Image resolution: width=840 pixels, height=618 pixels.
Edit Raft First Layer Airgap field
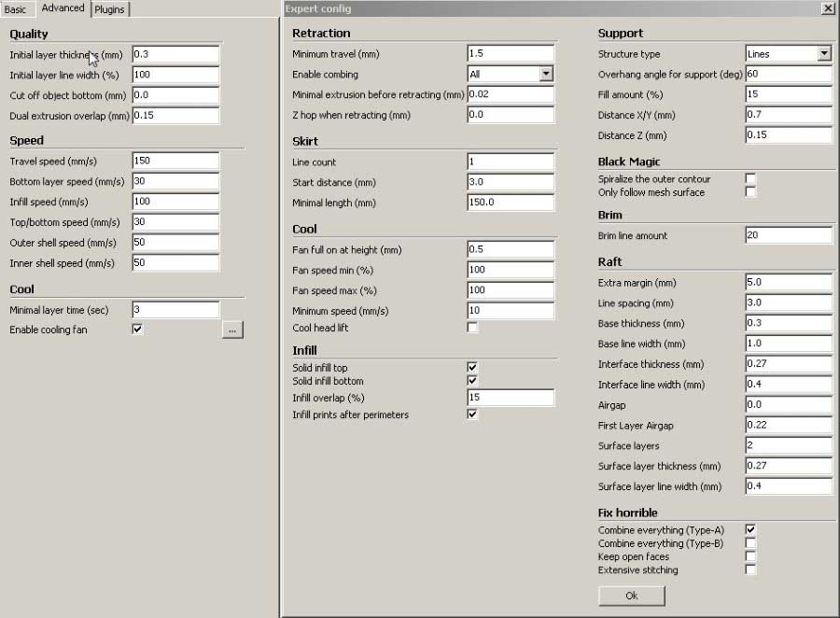point(789,425)
